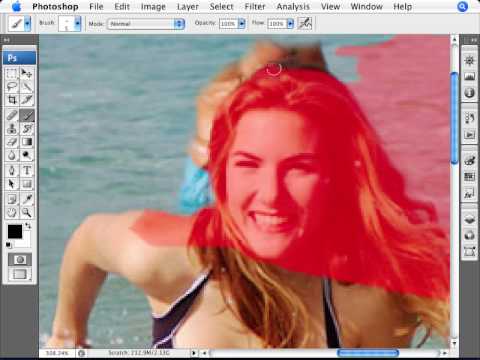
Task: Open the Opacity slider arrow
Action: [x=242, y=24]
